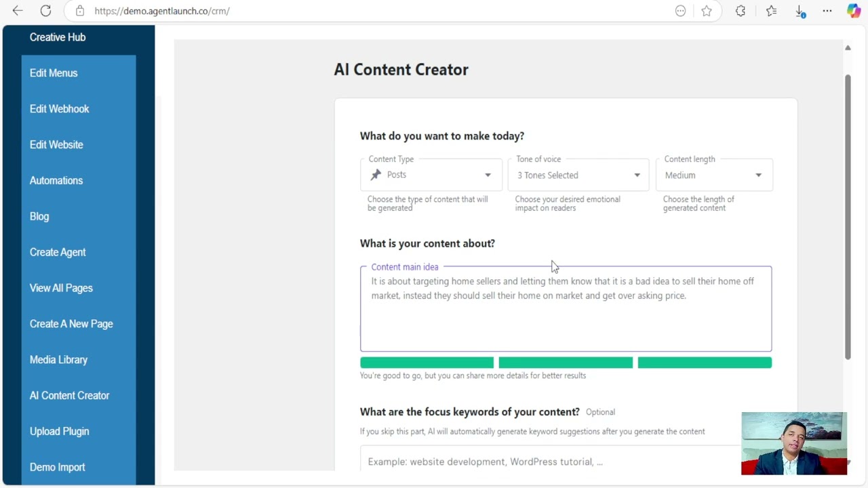This screenshot has height=488, width=868.
Task: Open the Copilot icon in browser
Action: click(x=854, y=11)
